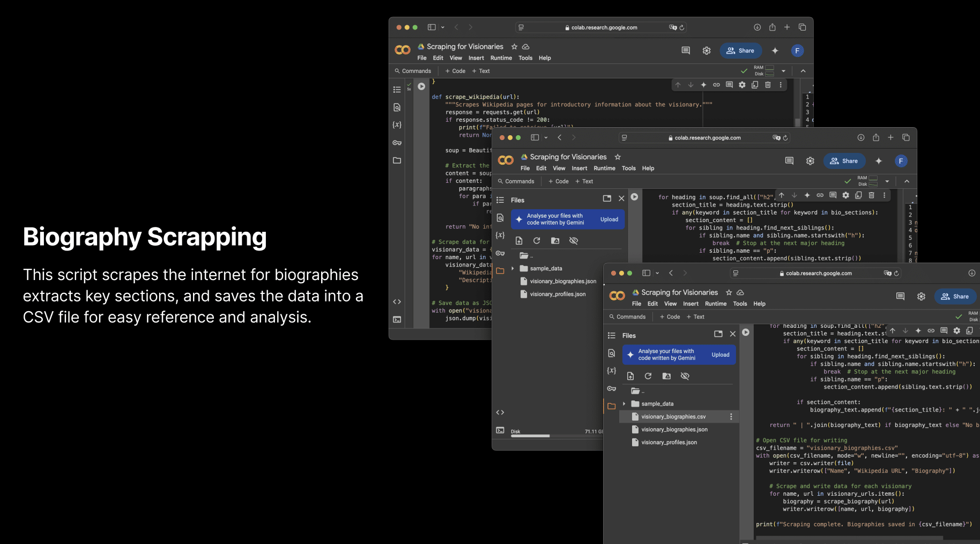
Task: Open Find and replace in front window sidebar
Action: 612,353
